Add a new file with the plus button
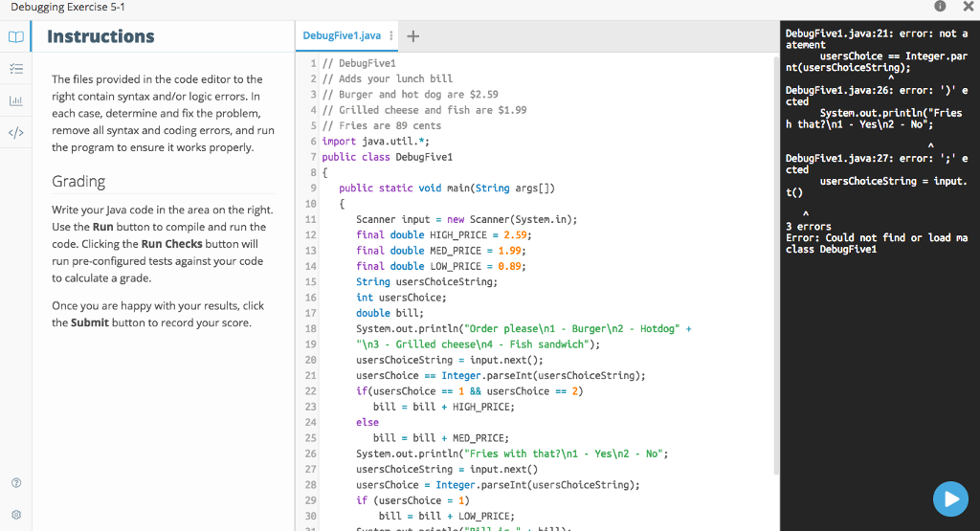The image size is (980, 531). 413,36
